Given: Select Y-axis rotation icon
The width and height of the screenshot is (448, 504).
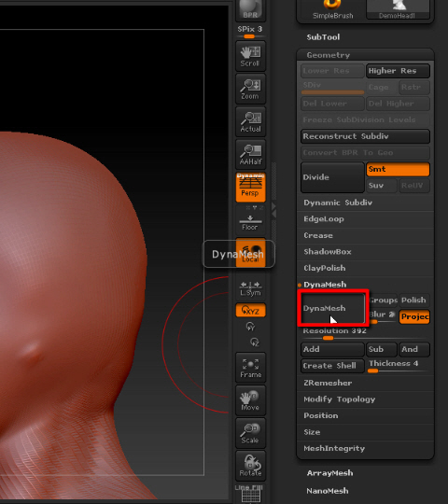Looking at the screenshot, I should 250,327.
